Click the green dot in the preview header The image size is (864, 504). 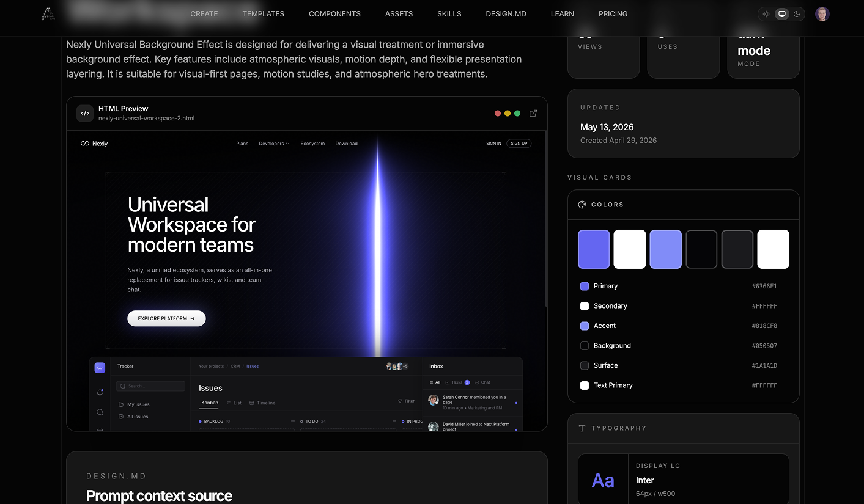pos(517,113)
